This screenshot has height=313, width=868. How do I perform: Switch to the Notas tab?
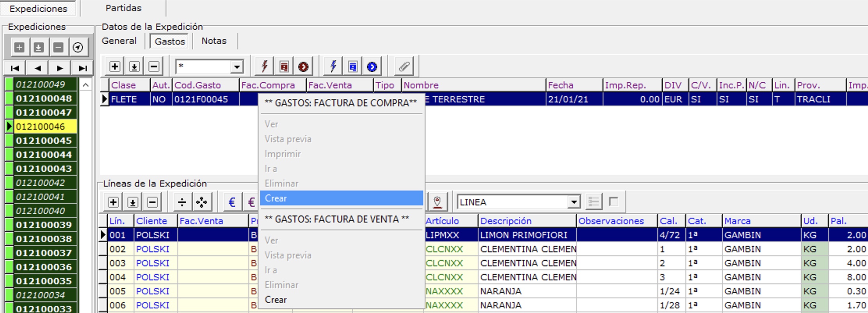(x=214, y=41)
